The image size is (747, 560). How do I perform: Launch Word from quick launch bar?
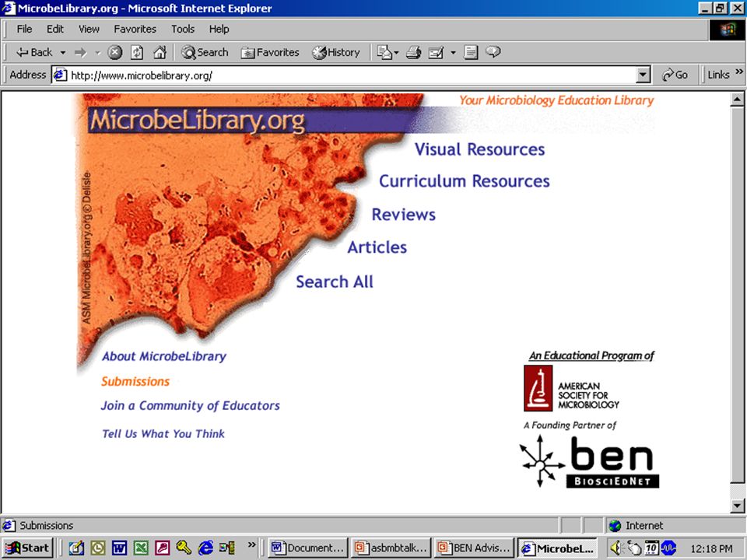click(x=119, y=548)
